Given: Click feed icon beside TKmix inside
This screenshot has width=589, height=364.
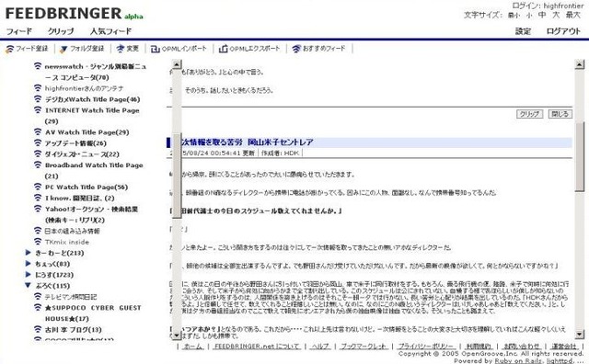Looking at the screenshot, I should (x=38, y=242).
